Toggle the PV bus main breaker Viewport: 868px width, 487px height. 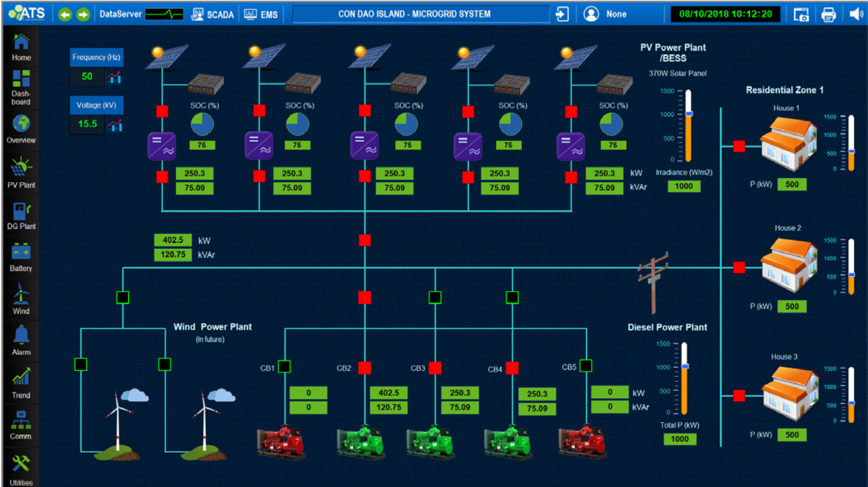[365, 240]
